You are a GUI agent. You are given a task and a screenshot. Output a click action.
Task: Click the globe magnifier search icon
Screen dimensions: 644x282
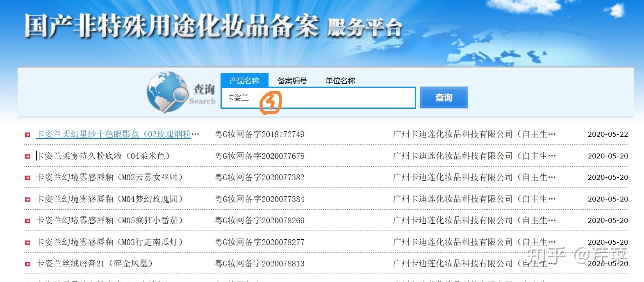coord(167,92)
